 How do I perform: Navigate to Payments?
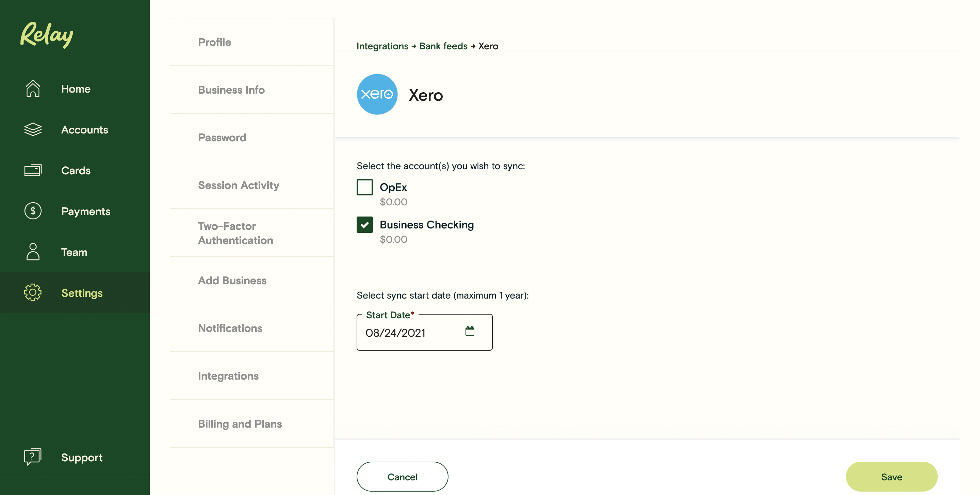pos(75,211)
